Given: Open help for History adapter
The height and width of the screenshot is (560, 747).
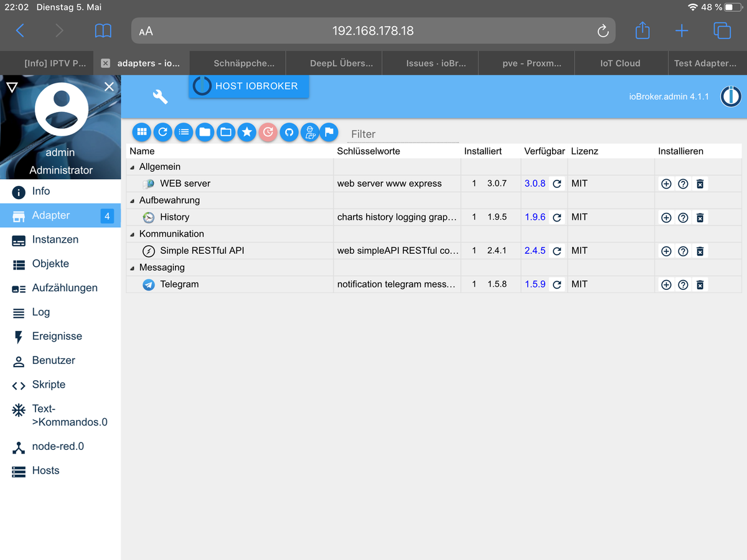Looking at the screenshot, I should click(683, 217).
